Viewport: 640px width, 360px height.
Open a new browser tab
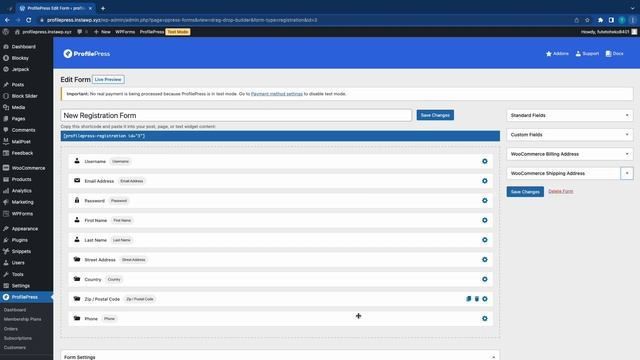[x=103, y=8]
